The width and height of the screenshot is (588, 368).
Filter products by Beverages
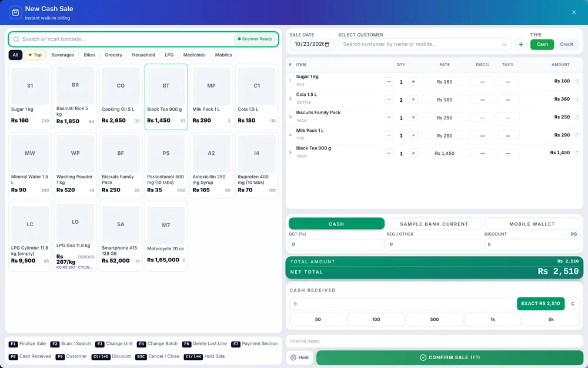tap(63, 55)
